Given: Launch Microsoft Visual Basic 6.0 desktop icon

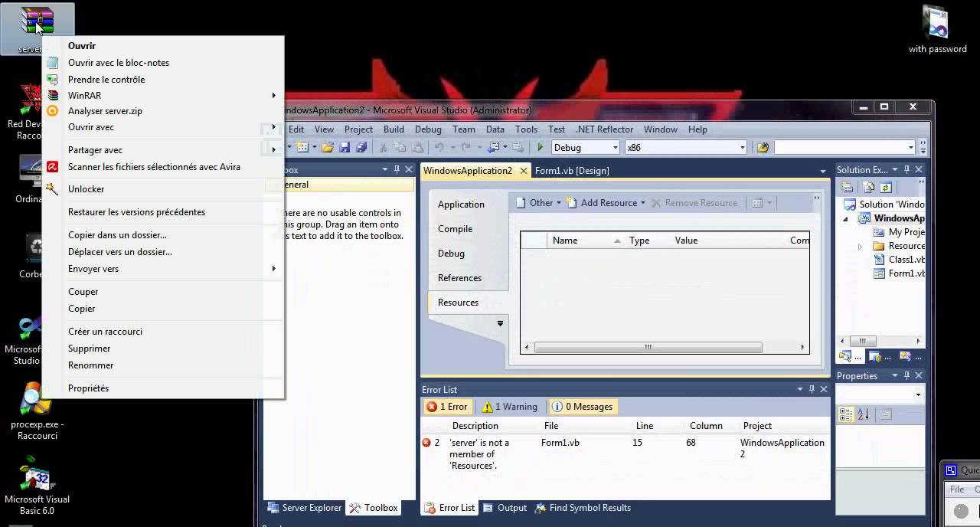Looking at the screenshot, I should [x=37, y=486].
